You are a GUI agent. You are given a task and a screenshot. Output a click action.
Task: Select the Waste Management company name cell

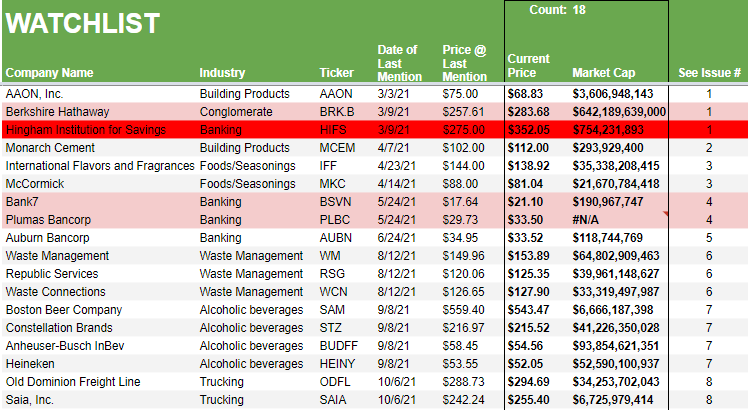(57, 256)
